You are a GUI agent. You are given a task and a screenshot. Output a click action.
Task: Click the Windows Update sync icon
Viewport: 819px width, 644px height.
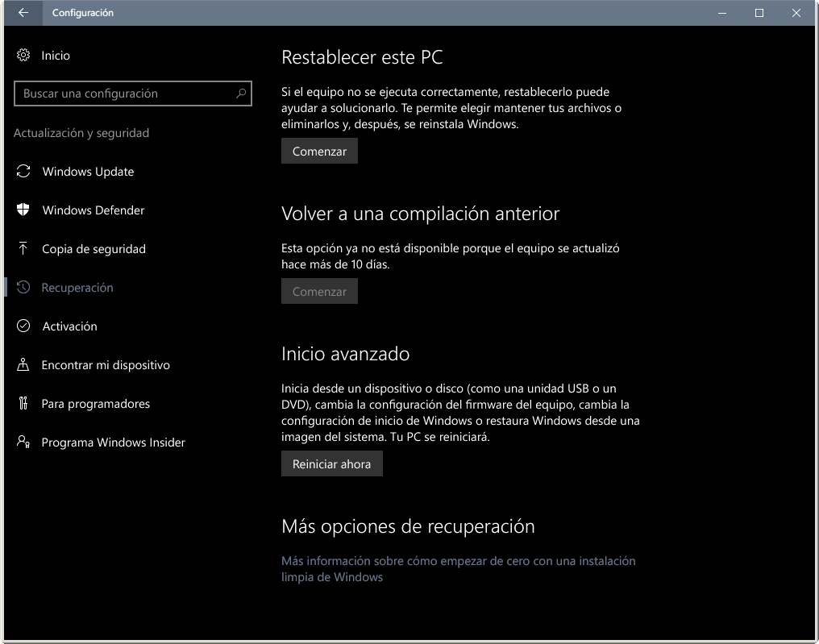click(x=23, y=171)
